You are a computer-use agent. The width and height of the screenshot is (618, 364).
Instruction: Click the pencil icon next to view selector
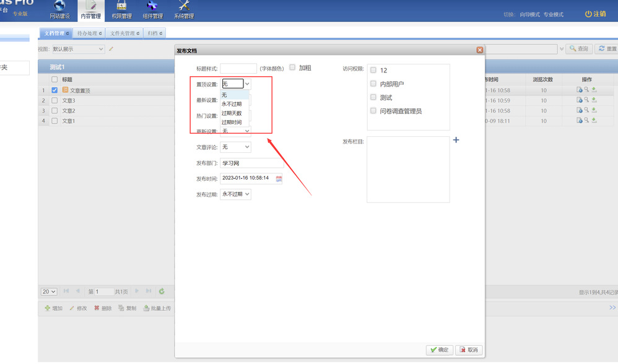111,49
